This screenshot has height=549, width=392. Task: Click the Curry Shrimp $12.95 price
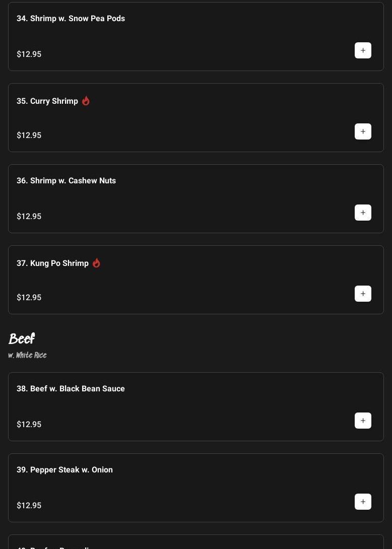(x=29, y=135)
